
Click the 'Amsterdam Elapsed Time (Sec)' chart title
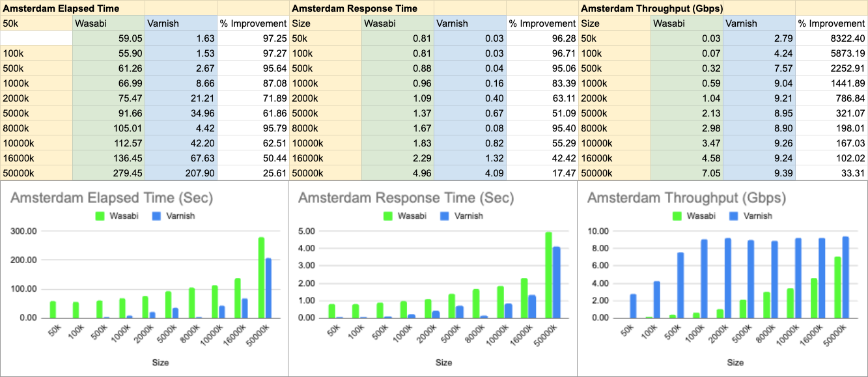111,199
